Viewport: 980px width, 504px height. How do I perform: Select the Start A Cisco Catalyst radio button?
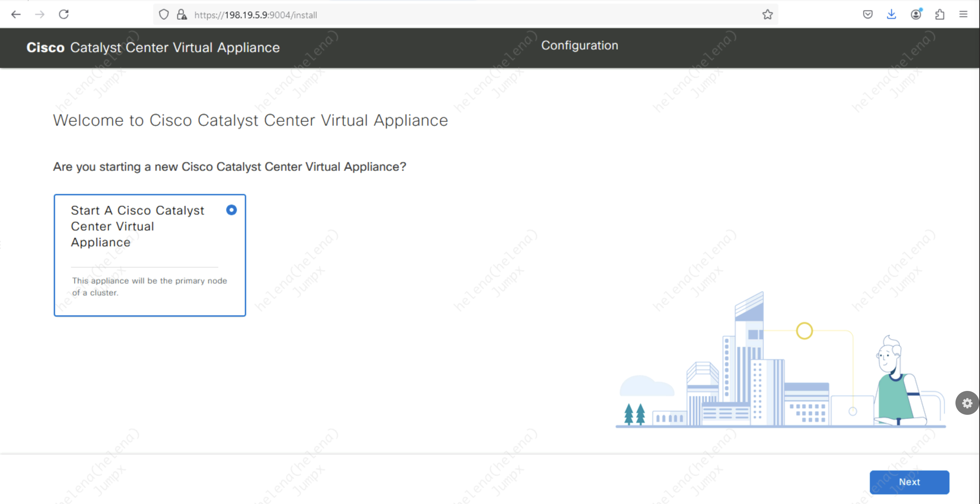(231, 210)
